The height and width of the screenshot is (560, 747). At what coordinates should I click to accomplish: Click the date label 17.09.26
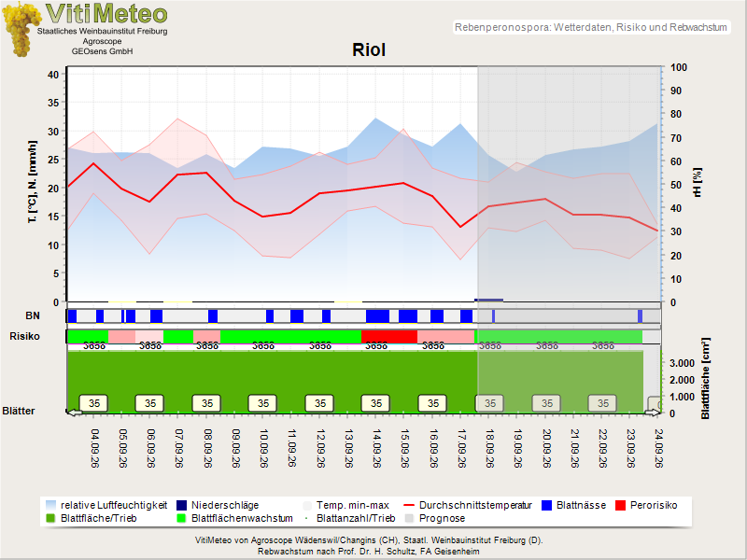point(461,449)
